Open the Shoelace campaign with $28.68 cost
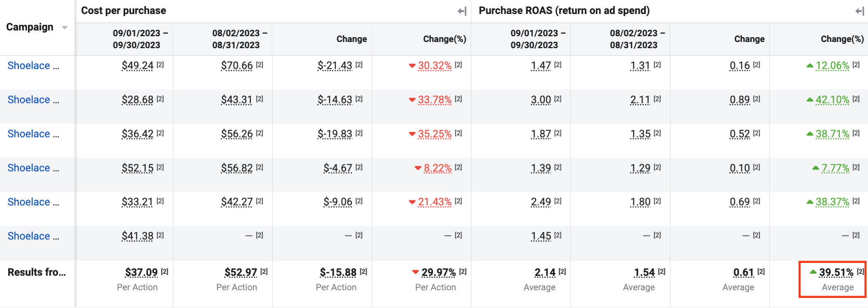The image size is (868, 308). (x=33, y=100)
